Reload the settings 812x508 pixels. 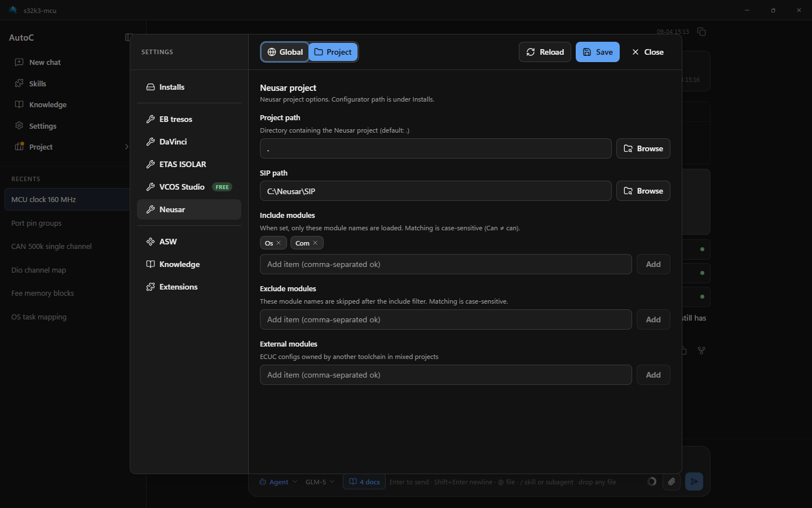pos(545,52)
